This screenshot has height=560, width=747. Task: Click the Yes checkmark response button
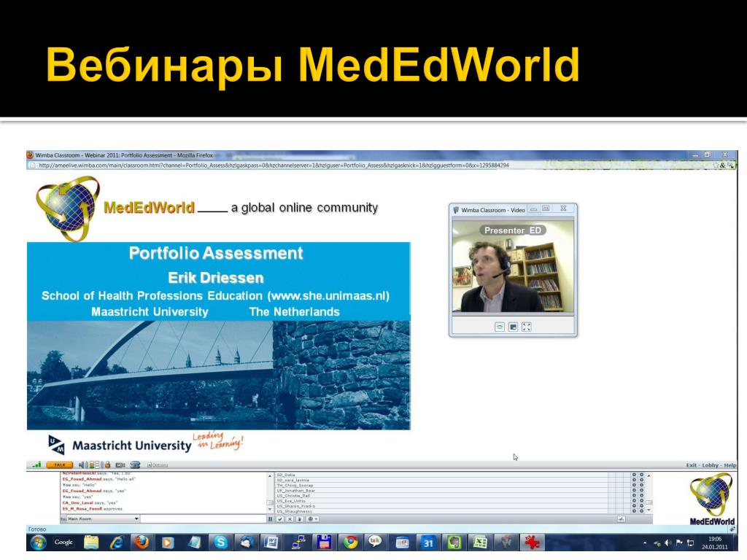coord(280,519)
